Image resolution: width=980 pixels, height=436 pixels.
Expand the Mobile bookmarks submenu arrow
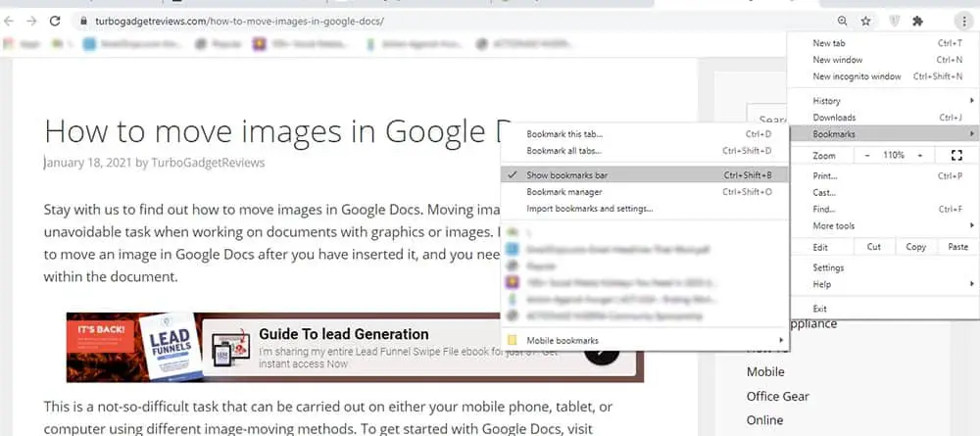pyautogui.click(x=781, y=340)
